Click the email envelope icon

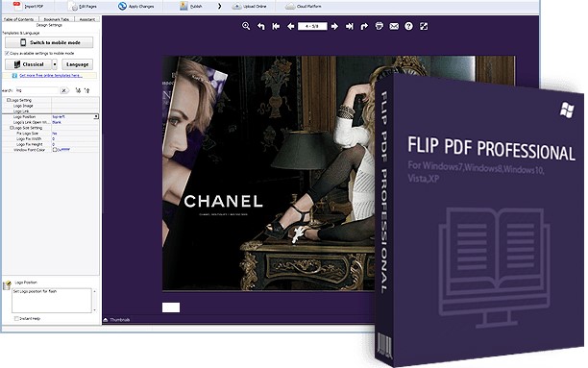[394, 26]
